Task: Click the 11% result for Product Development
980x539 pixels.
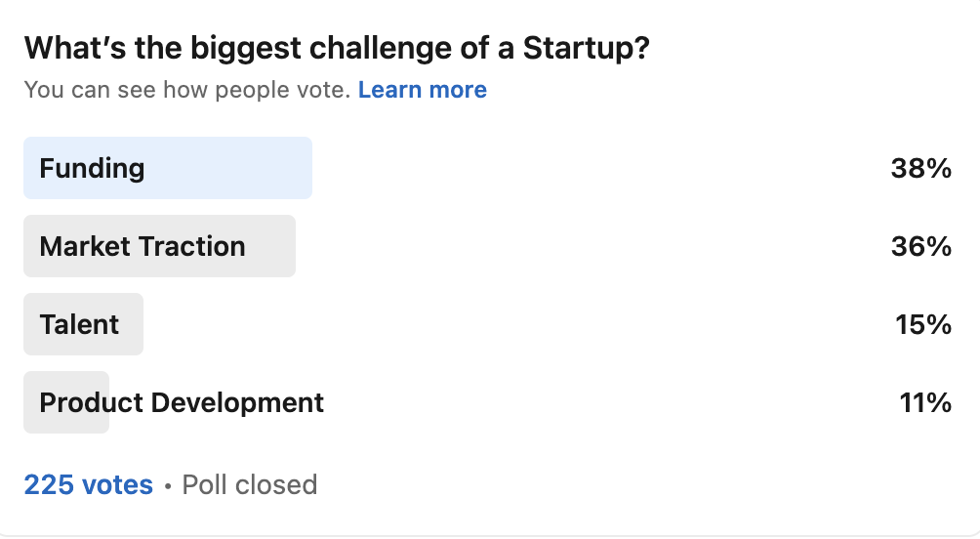Action: tap(924, 402)
